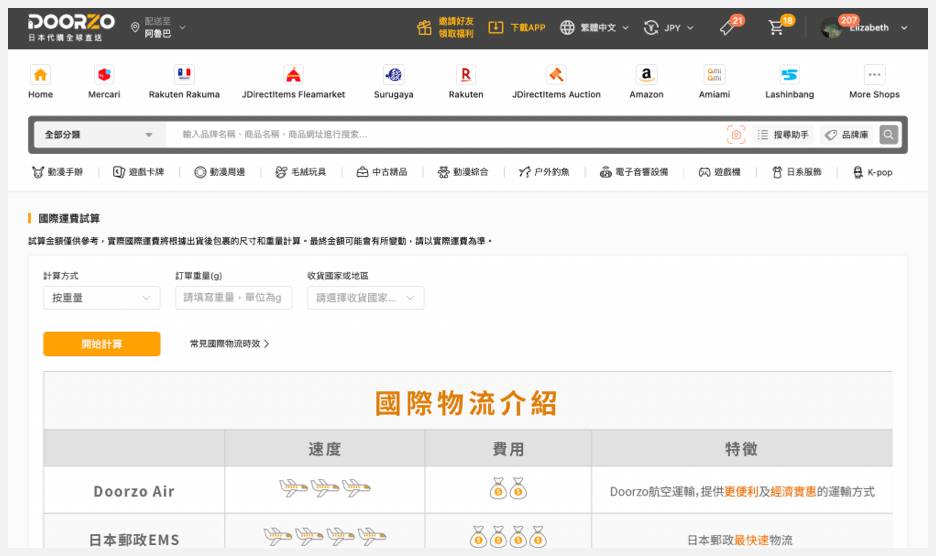The image size is (936, 556).
Task: Open the Lashinbang shop icon
Action: pos(789,75)
